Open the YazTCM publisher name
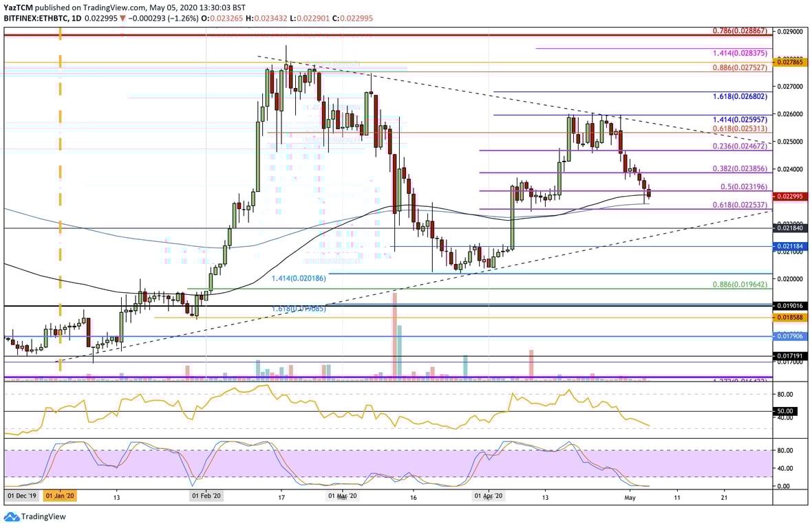Image resolution: width=812 pixels, height=528 pixels. pyautogui.click(x=19, y=7)
